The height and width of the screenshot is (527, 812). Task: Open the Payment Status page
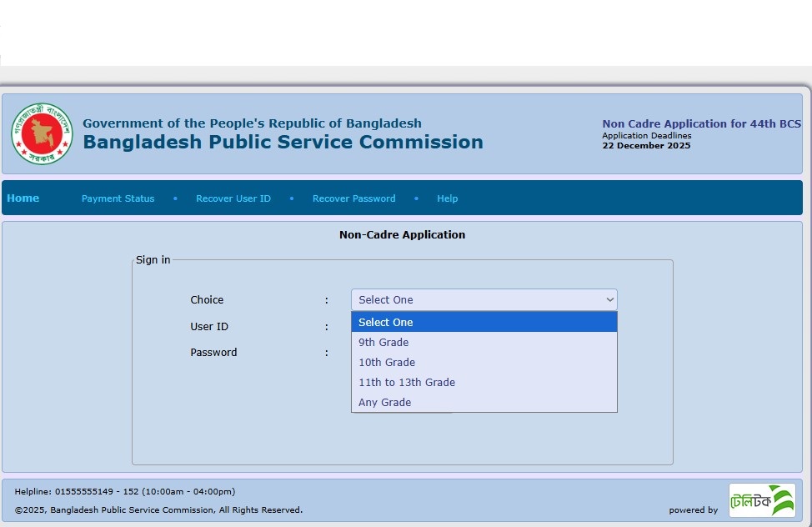click(x=118, y=198)
